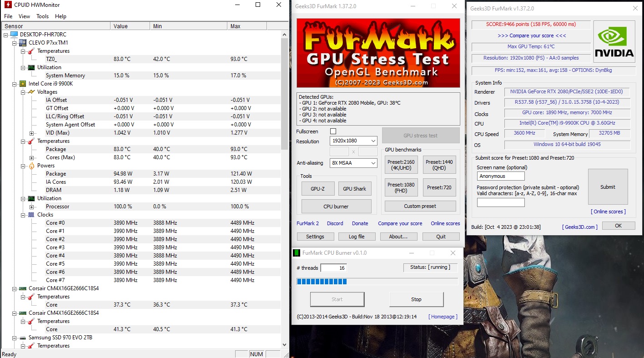Expand the Cores (Max) row
This screenshot has width=644, height=358.
pos(32,157)
